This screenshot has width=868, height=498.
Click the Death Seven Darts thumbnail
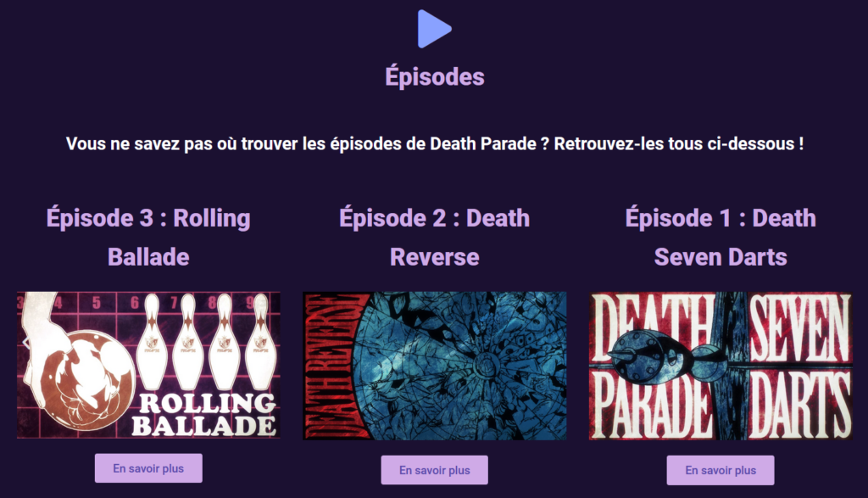pyautogui.click(x=721, y=366)
